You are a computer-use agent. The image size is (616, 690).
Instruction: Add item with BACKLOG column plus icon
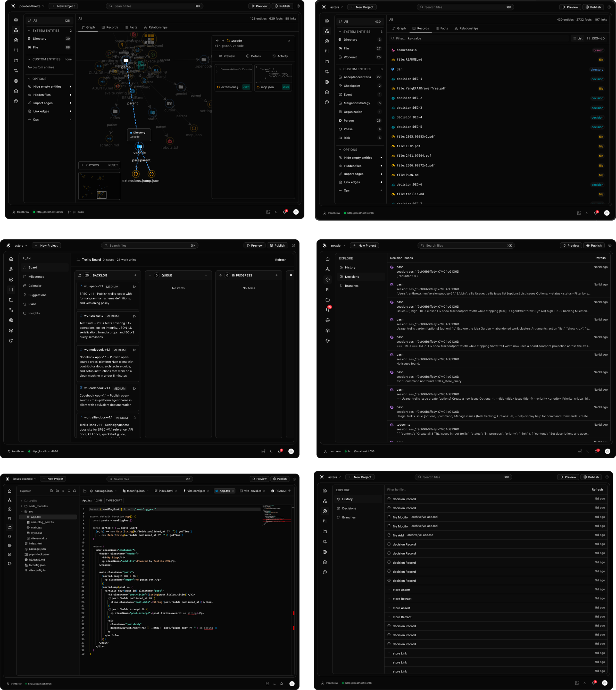[x=135, y=275]
